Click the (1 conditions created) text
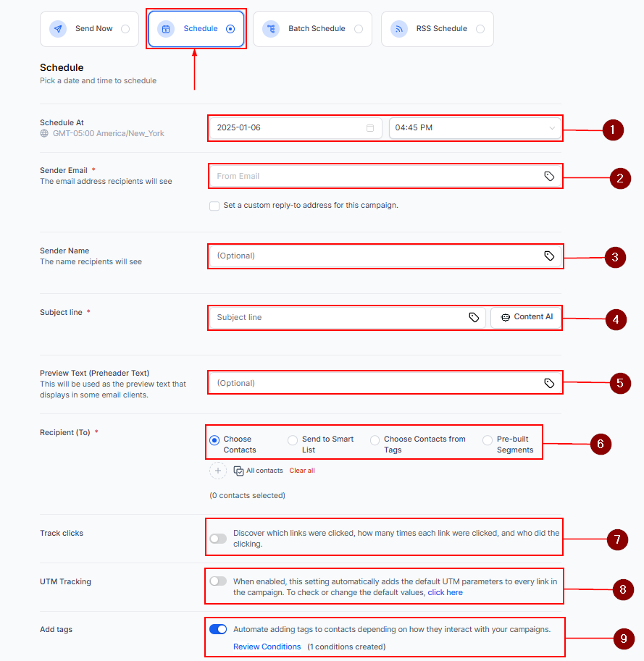Viewport: 644px width, 661px height. tap(346, 647)
